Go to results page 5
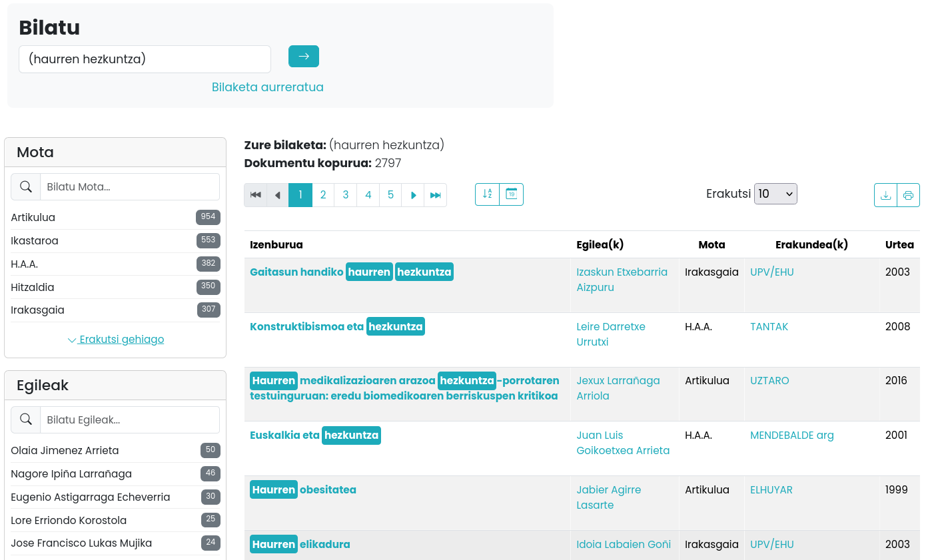This screenshot has width=934, height=560. point(391,195)
